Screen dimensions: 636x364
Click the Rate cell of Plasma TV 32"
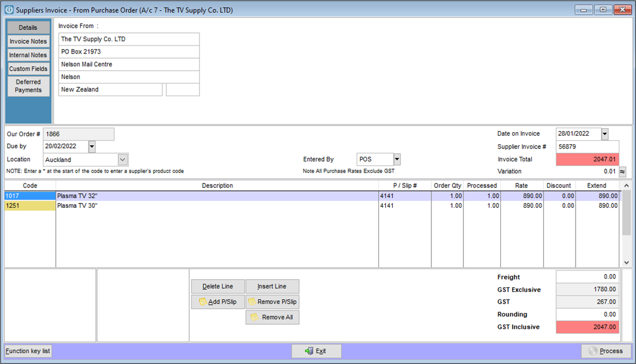522,196
